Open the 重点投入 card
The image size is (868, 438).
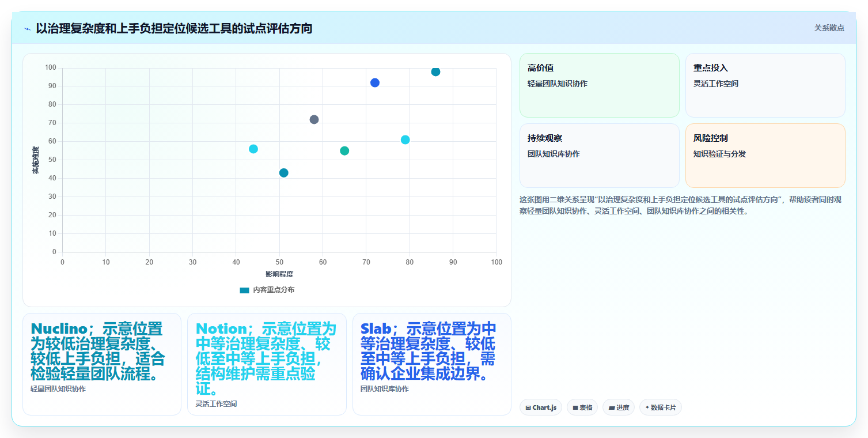coord(765,85)
